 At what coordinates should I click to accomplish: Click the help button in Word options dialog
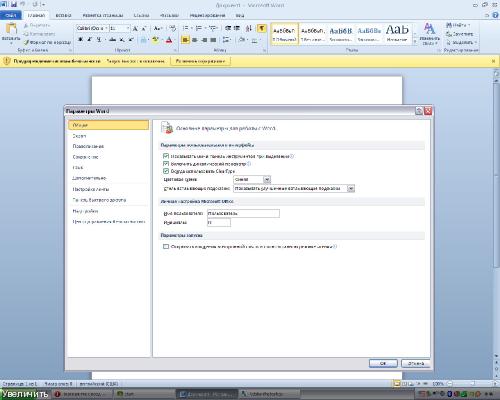tap(419, 111)
